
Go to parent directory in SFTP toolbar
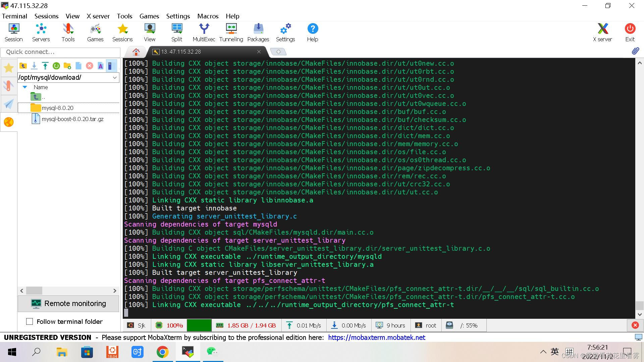[23, 66]
